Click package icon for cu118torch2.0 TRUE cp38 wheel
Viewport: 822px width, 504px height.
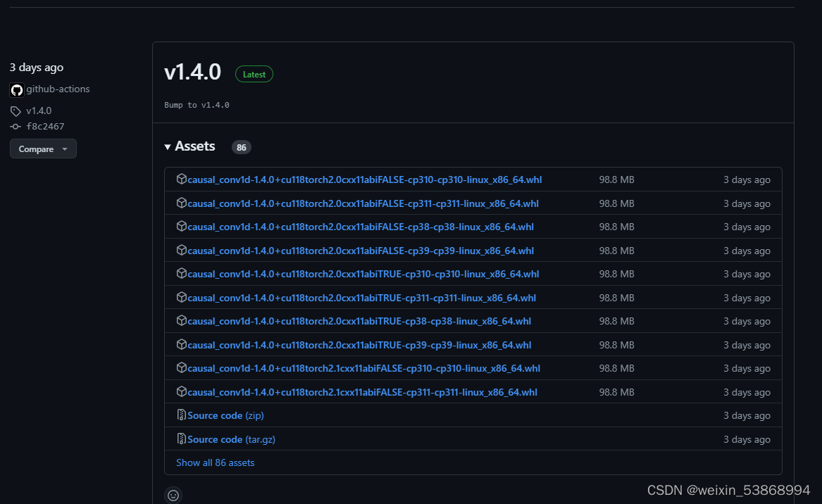coord(182,321)
